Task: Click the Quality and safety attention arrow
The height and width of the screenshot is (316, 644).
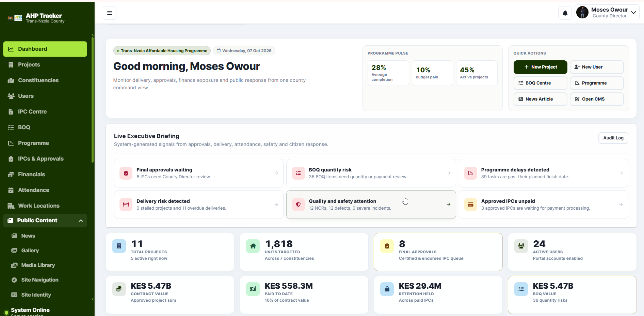Action: point(449,205)
